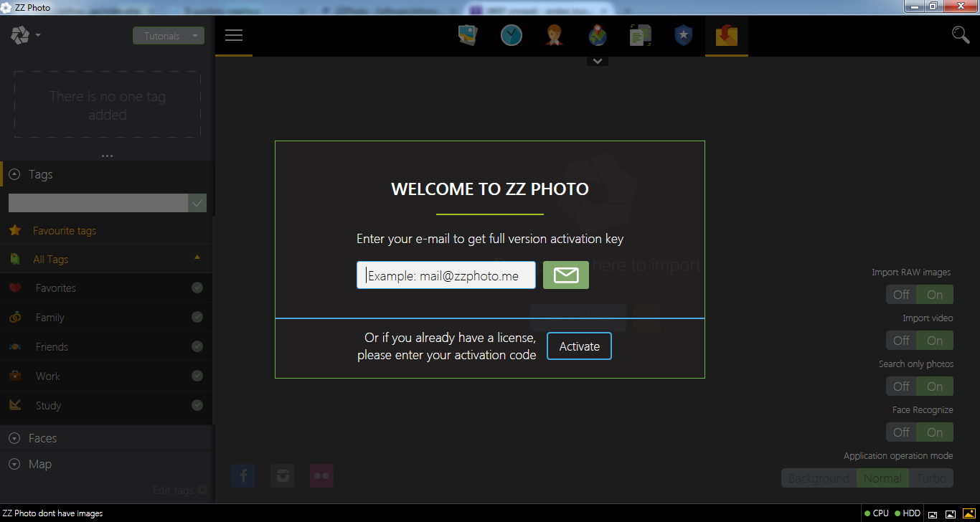The height and width of the screenshot is (522, 980).
Task: Click the Edit tags gear link
Action: click(180, 490)
